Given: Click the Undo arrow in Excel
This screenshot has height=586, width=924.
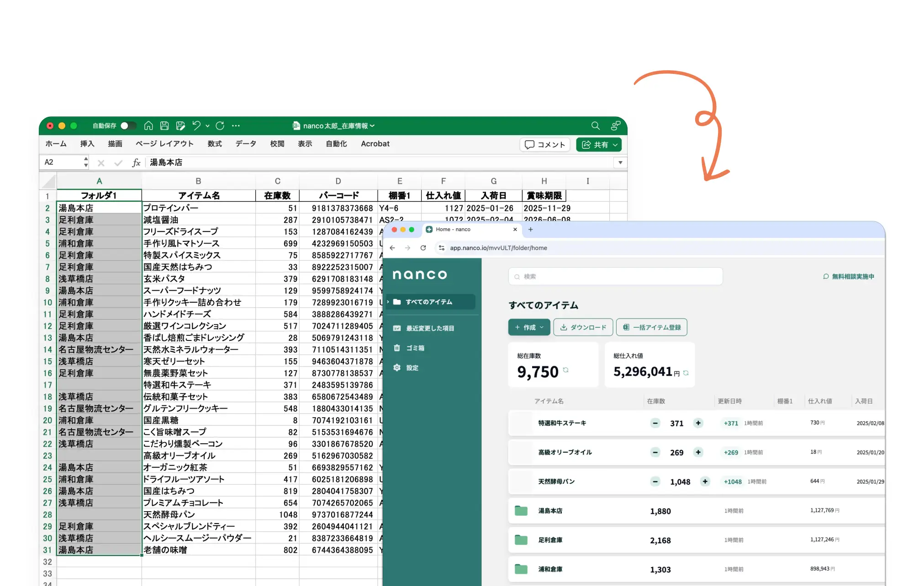Looking at the screenshot, I should pyautogui.click(x=196, y=126).
